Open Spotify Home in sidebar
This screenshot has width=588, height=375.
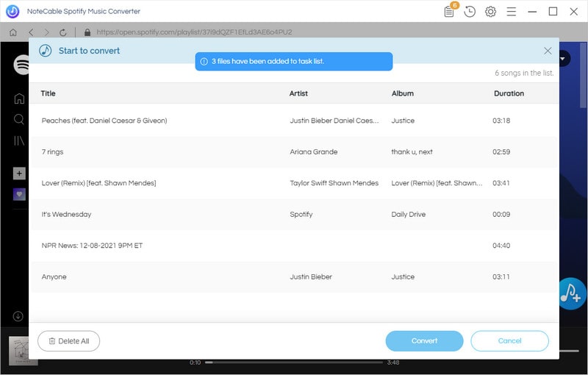pyautogui.click(x=19, y=99)
